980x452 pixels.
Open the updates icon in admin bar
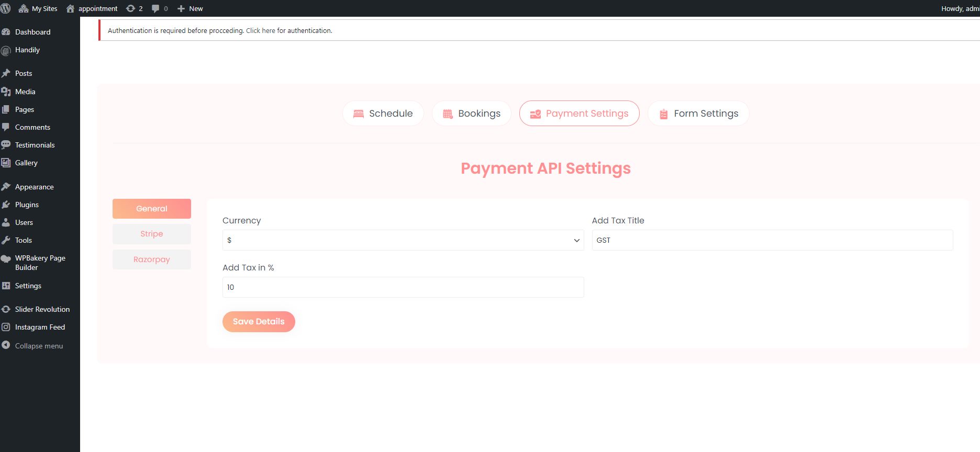point(131,8)
